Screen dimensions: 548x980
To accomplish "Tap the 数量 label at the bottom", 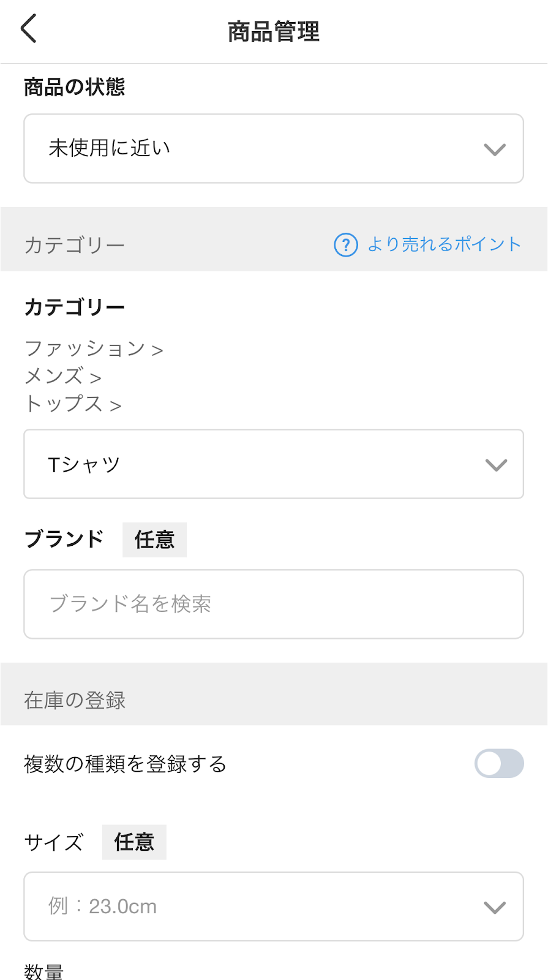I will (43, 971).
